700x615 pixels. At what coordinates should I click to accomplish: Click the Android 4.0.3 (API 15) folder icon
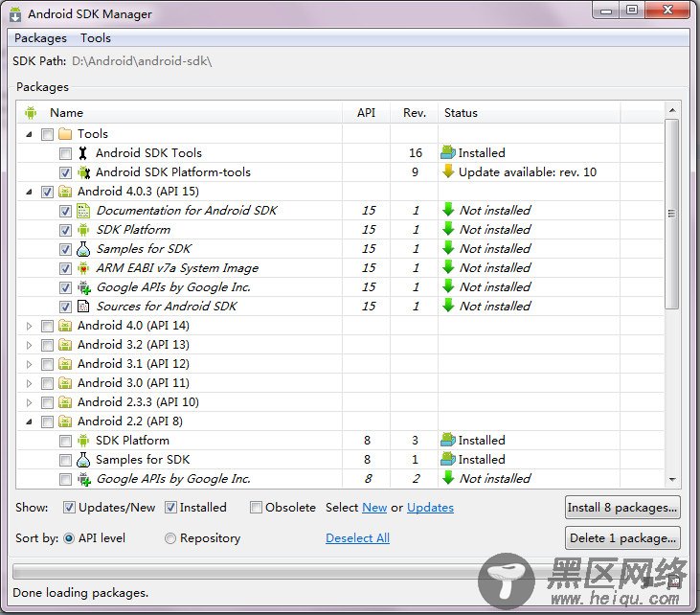[65, 192]
